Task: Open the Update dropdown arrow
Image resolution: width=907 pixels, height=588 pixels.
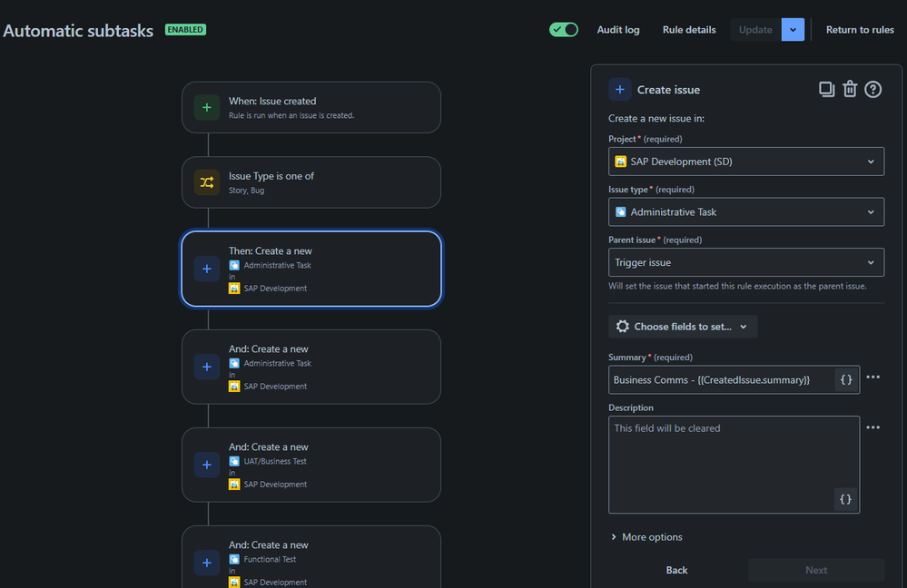Action: point(793,29)
